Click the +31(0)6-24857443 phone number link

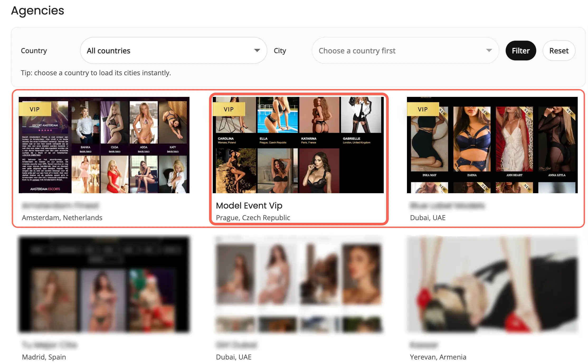click(x=32, y=155)
